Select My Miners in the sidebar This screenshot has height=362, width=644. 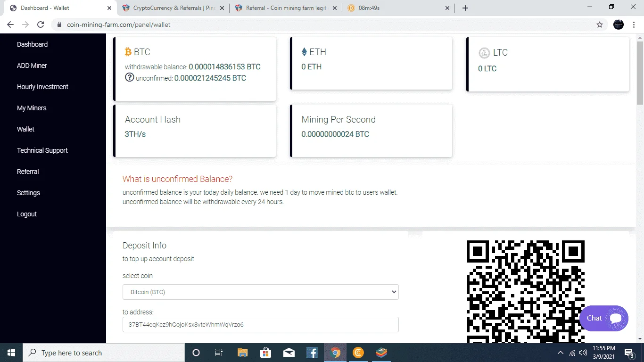click(32, 108)
